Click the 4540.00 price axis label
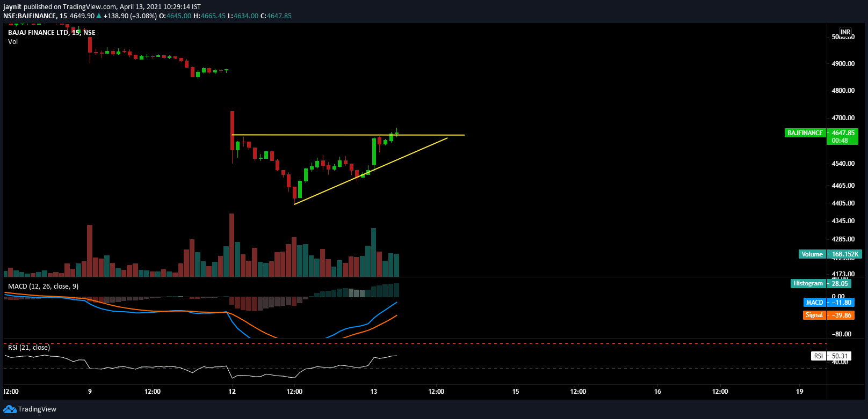 pos(843,164)
